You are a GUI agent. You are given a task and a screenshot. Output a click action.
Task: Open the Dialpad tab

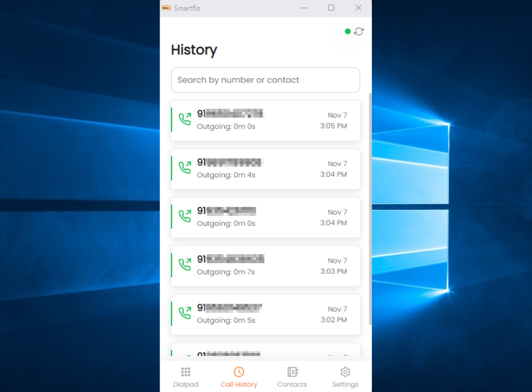[186, 377]
